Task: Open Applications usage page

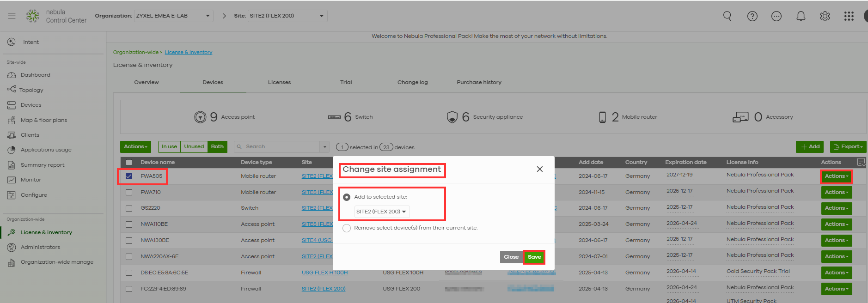Action: click(x=46, y=150)
